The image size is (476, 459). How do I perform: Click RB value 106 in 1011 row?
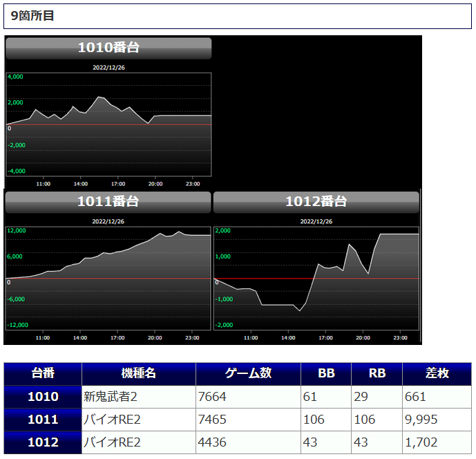[365, 420]
